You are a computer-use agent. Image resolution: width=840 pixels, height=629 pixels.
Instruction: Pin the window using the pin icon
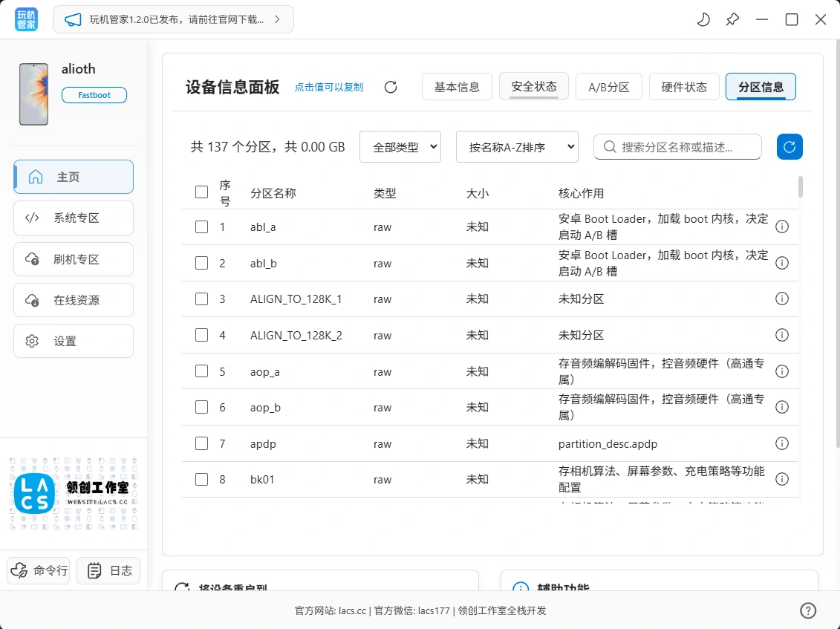point(732,20)
